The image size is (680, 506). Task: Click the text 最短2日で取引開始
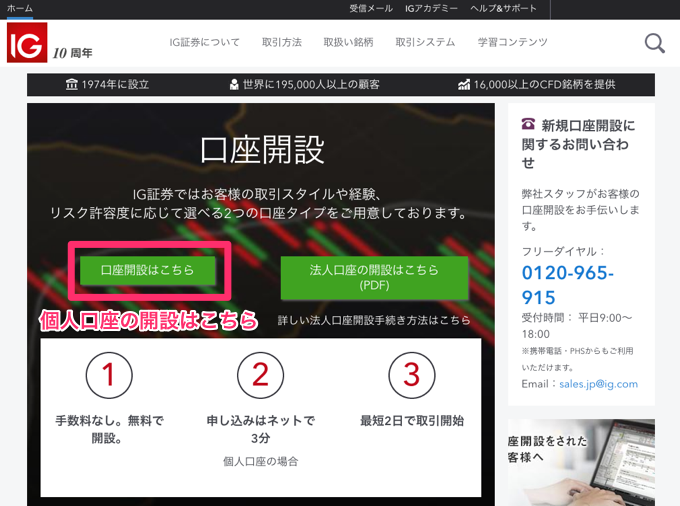point(412,421)
